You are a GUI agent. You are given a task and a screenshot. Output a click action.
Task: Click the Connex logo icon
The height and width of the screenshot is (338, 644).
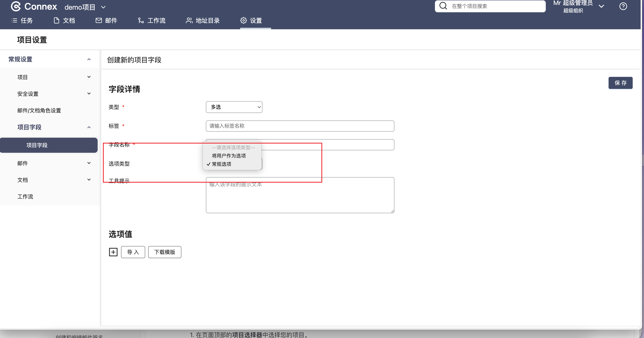click(16, 6)
